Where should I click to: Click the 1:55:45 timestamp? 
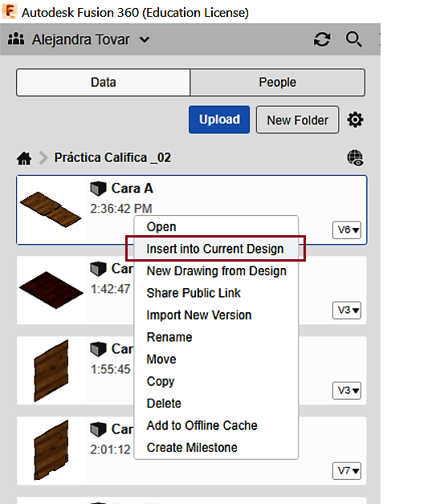point(110,369)
